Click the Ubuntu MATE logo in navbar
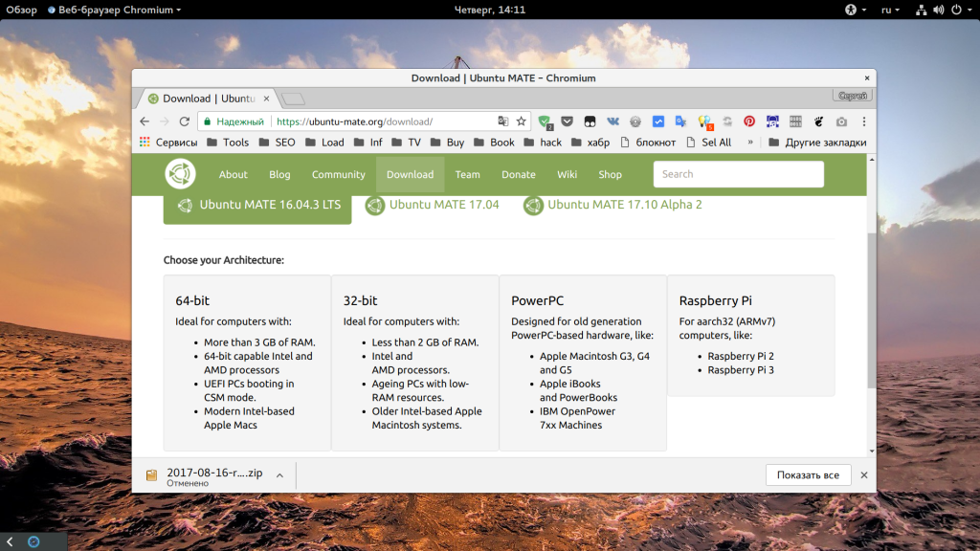 pos(180,174)
